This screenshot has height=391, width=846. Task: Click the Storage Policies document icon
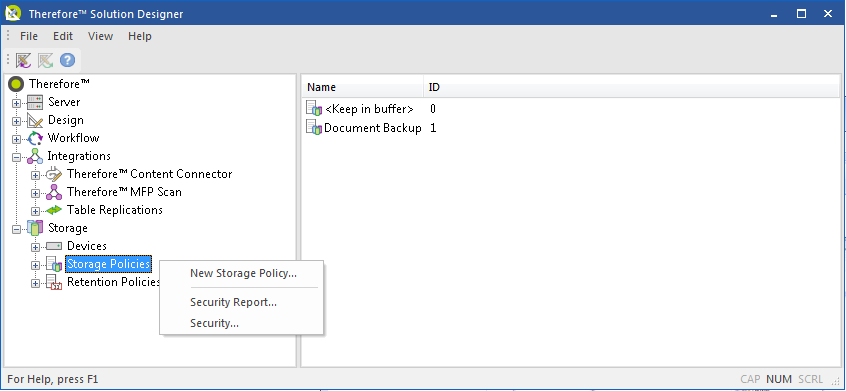54,264
